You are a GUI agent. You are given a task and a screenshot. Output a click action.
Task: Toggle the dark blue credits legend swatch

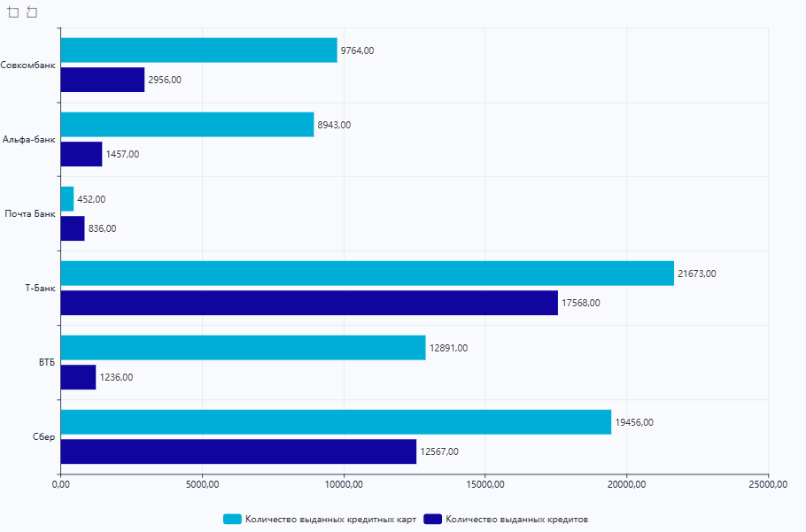433,519
